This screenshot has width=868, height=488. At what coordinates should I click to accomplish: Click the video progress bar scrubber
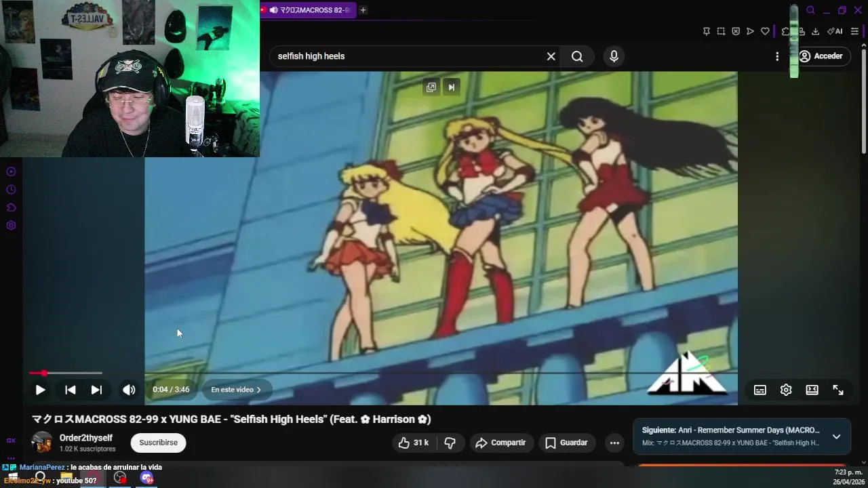click(x=44, y=373)
